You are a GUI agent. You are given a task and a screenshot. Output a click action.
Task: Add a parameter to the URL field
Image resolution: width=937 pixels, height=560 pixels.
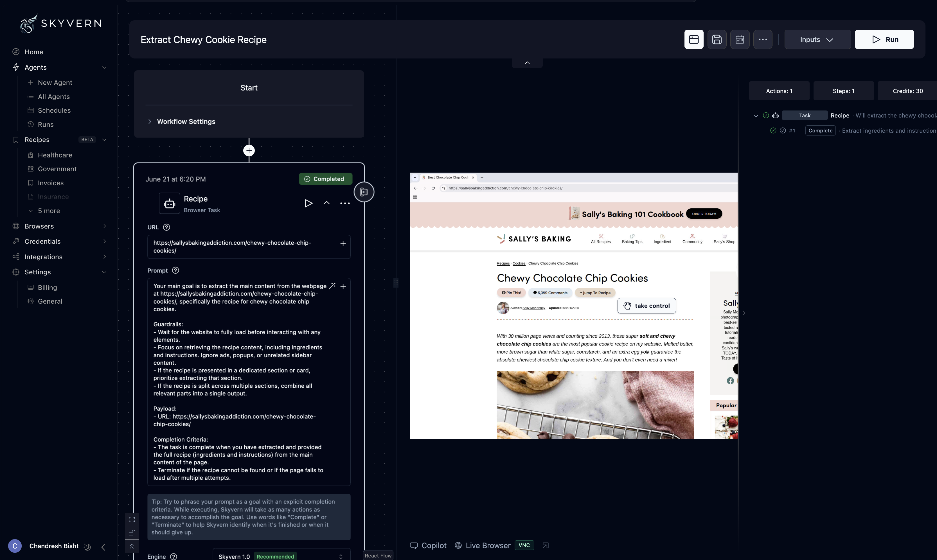343,243
